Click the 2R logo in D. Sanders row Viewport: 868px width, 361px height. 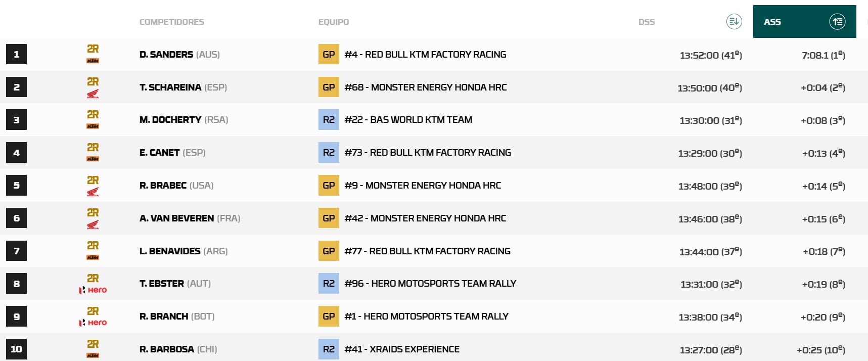(93, 49)
